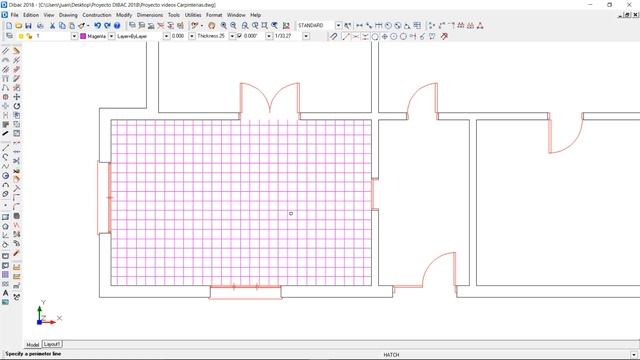Open the Modify menu

pos(124,15)
